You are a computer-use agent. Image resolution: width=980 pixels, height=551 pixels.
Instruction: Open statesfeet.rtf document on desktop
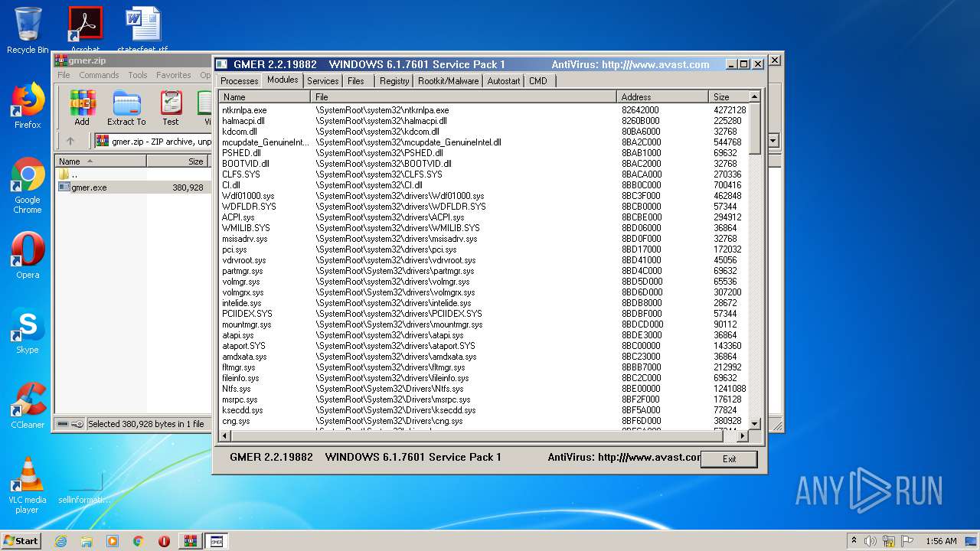pos(142,31)
